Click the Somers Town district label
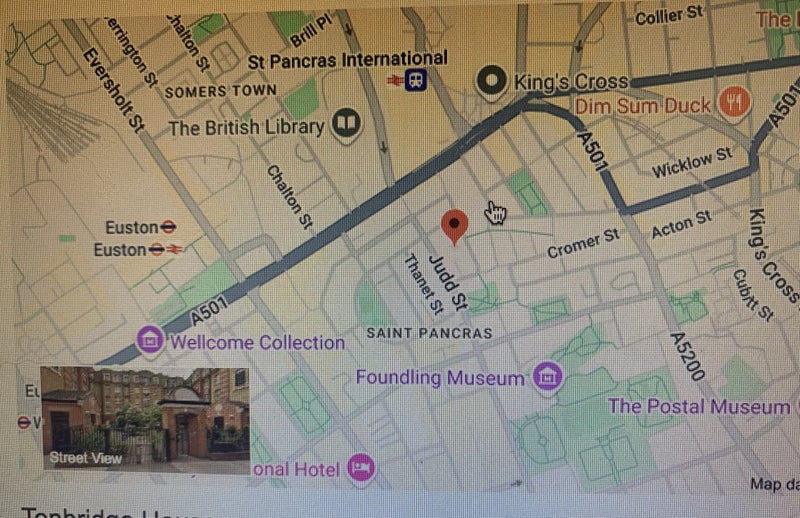This screenshot has width=800, height=518. pos(220,91)
